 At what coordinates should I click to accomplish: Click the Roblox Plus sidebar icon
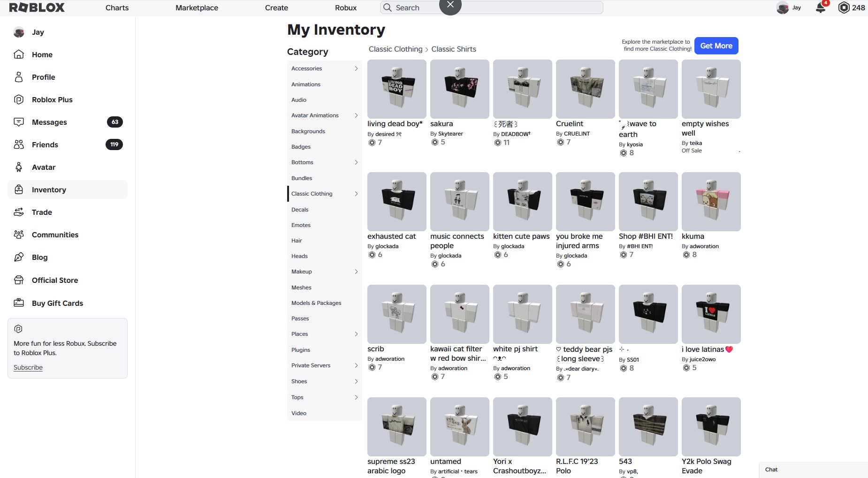(x=19, y=99)
